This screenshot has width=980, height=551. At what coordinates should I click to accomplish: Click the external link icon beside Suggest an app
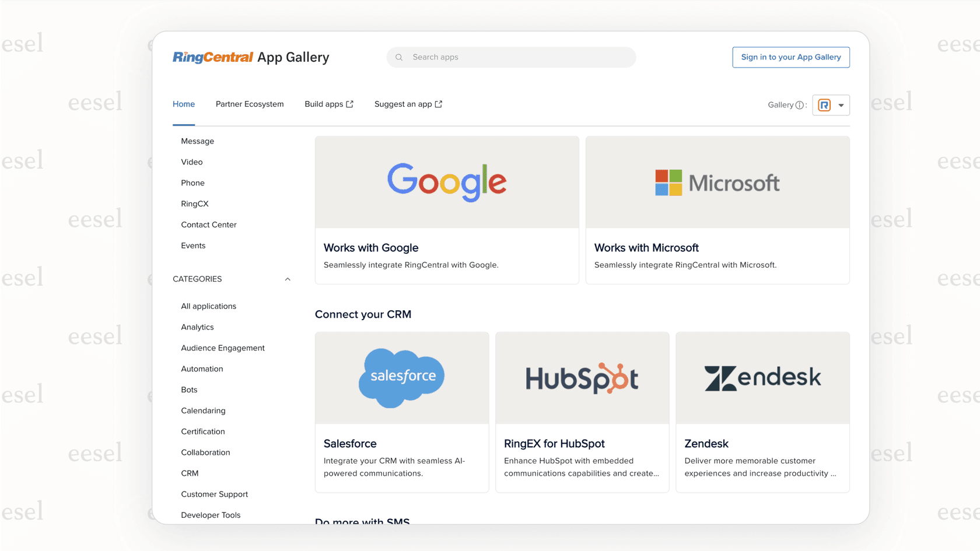(x=439, y=103)
